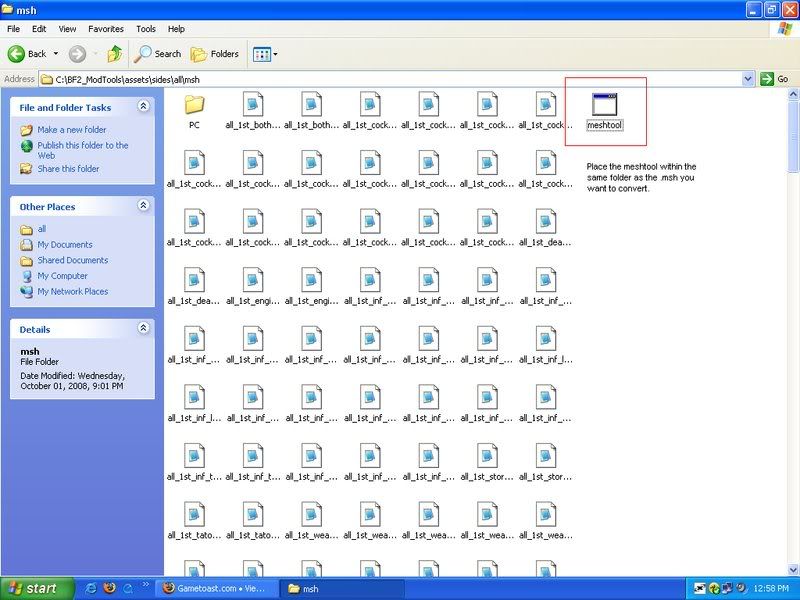800x600 pixels.
Task: Click the My Network Places icon
Action: 27,292
